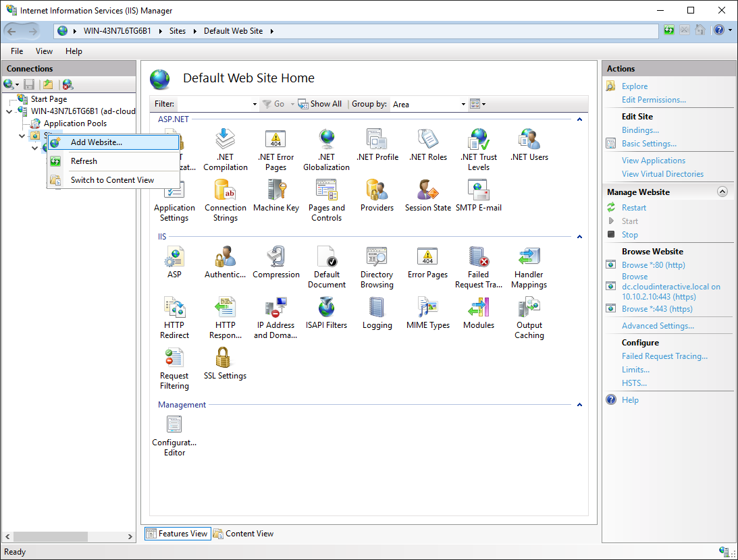The width and height of the screenshot is (738, 560).
Task: Choose Add Website from context menu
Action: click(x=113, y=142)
